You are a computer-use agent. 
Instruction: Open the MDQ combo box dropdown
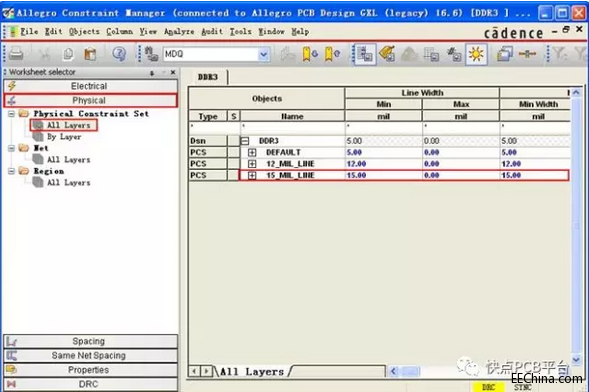point(264,54)
